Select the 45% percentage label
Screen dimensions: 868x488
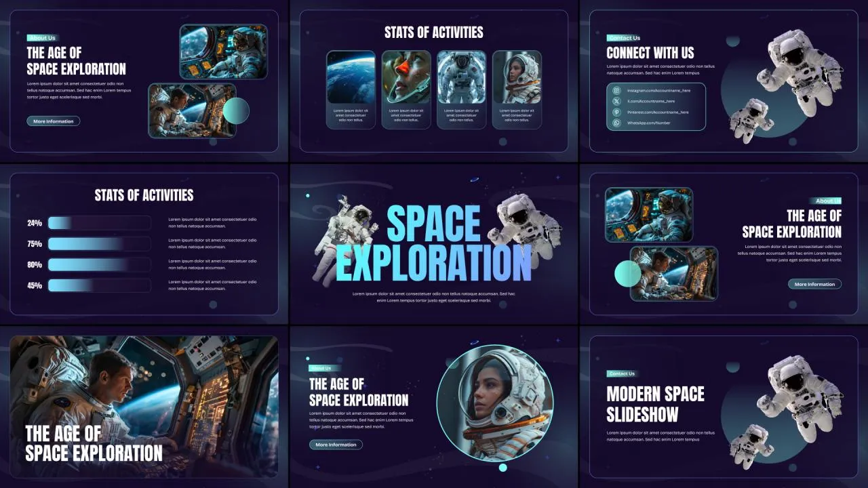tap(35, 285)
